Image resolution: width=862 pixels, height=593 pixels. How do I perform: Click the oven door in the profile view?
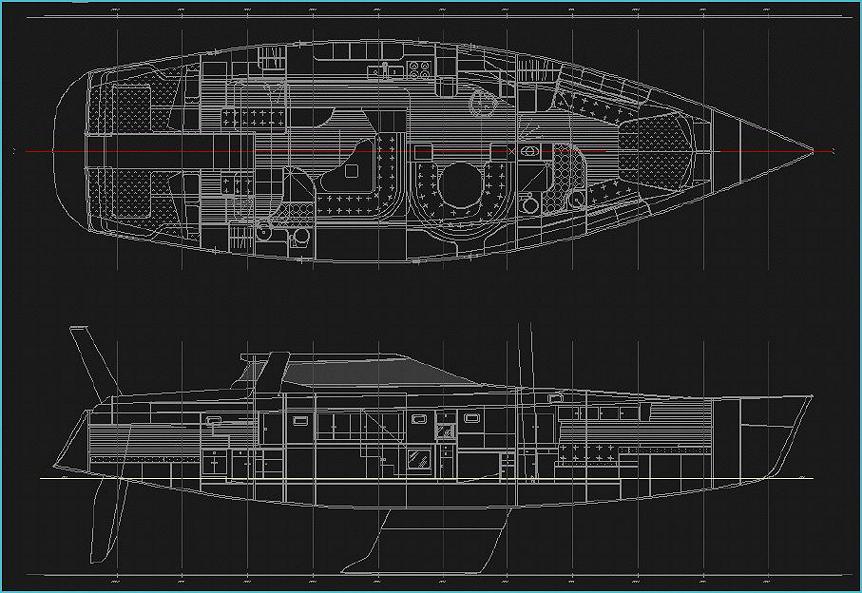tap(420, 459)
